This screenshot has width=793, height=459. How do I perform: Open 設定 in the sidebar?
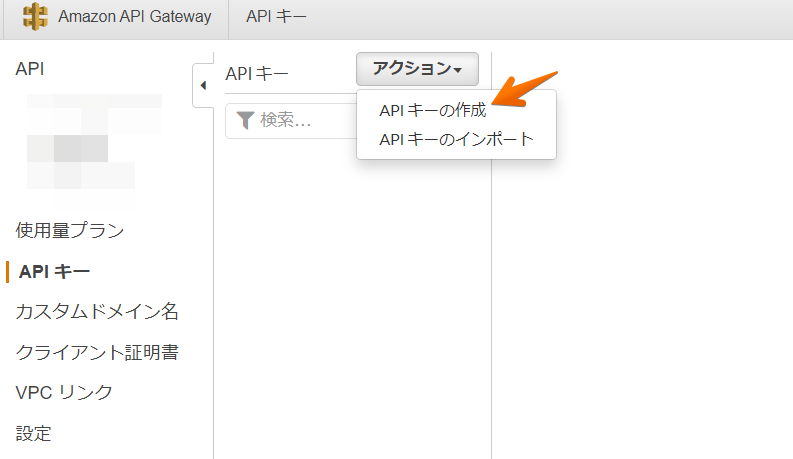pyautogui.click(x=33, y=433)
